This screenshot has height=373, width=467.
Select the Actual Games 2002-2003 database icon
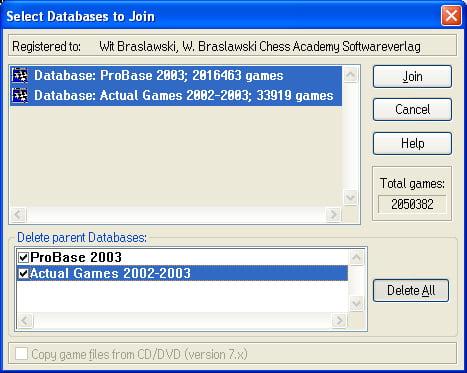point(20,96)
